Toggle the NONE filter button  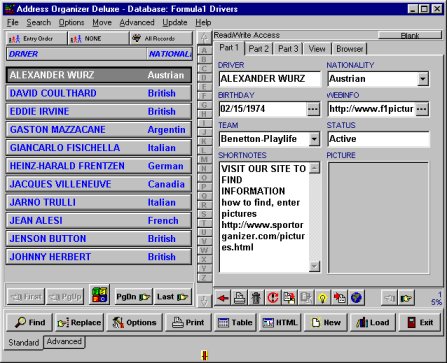click(x=98, y=39)
